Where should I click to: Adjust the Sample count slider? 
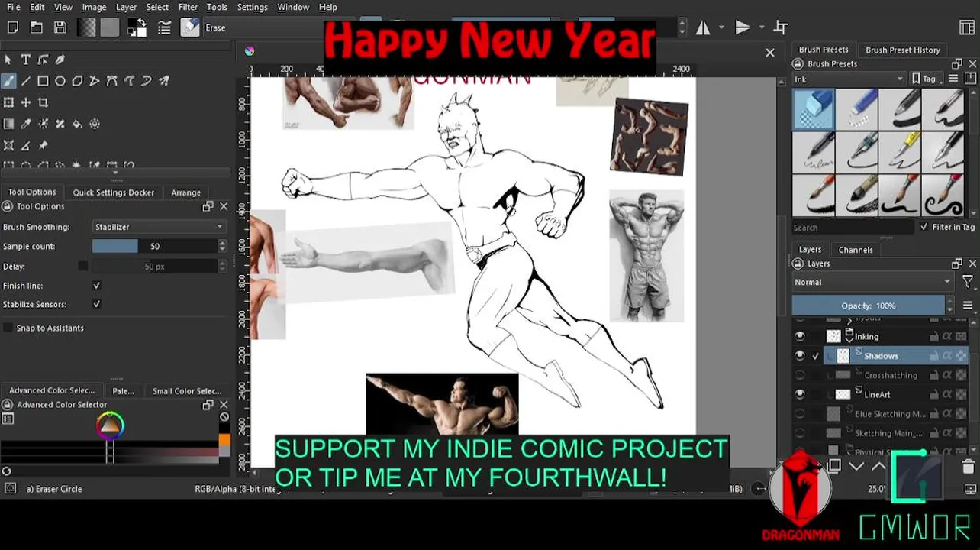tap(155, 246)
